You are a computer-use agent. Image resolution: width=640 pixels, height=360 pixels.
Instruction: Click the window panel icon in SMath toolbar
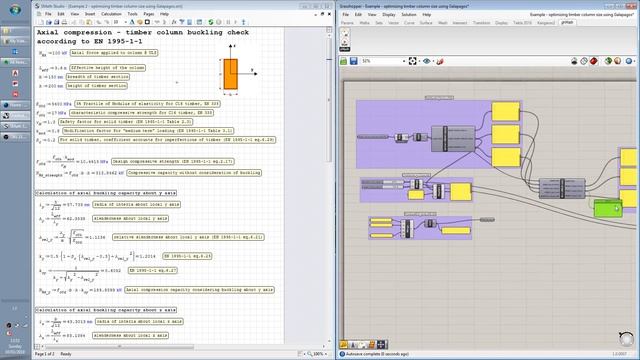click(199, 22)
